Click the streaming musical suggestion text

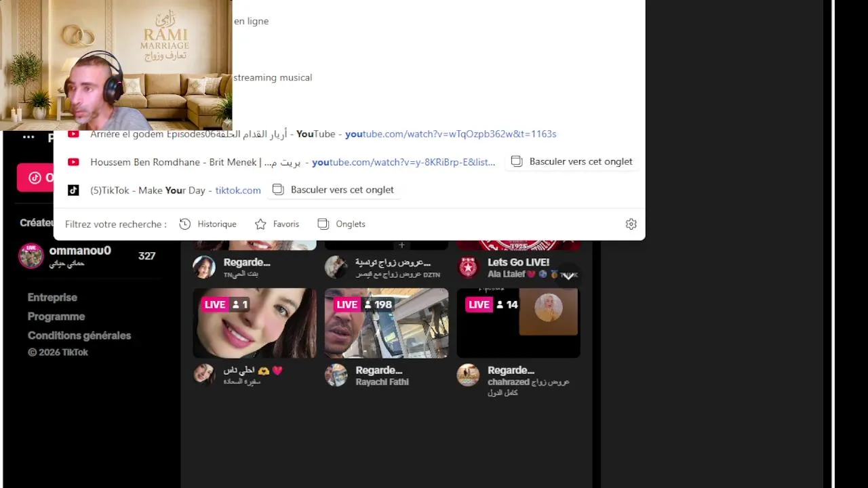(x=273, y=78)
